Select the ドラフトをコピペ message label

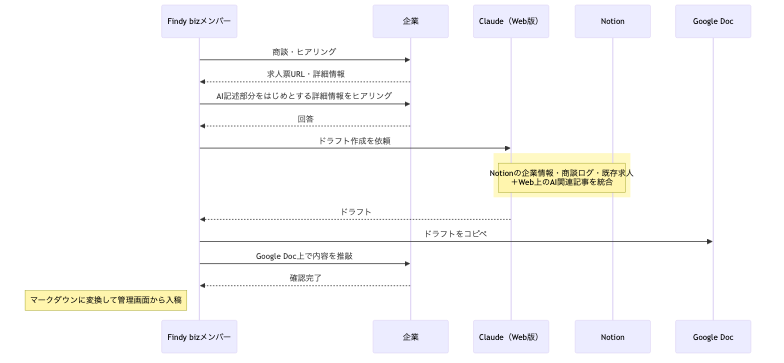click(456, 234)
